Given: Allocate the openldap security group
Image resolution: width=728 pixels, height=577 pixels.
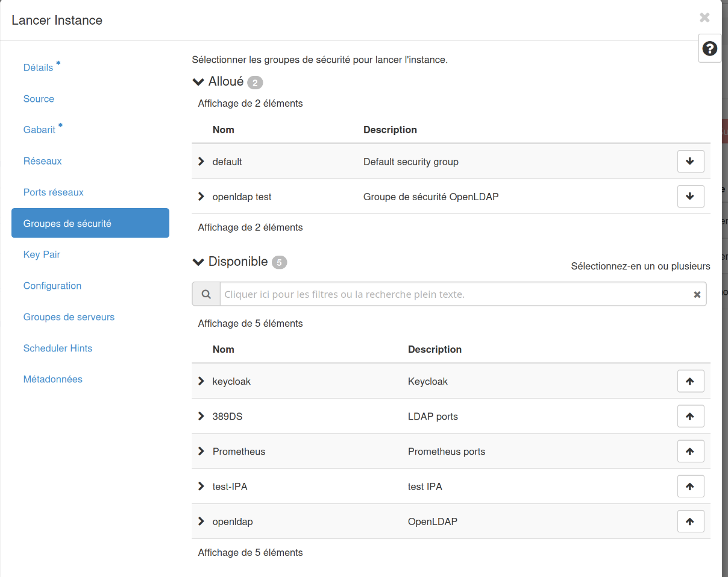Looking at the screenshot, I should tap(691, 521).
